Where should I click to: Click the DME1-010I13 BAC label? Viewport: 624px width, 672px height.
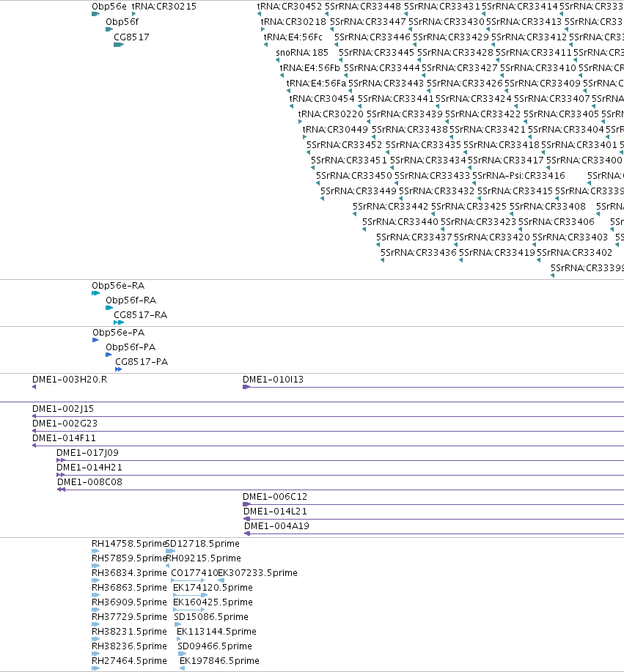tap(274, 380)
